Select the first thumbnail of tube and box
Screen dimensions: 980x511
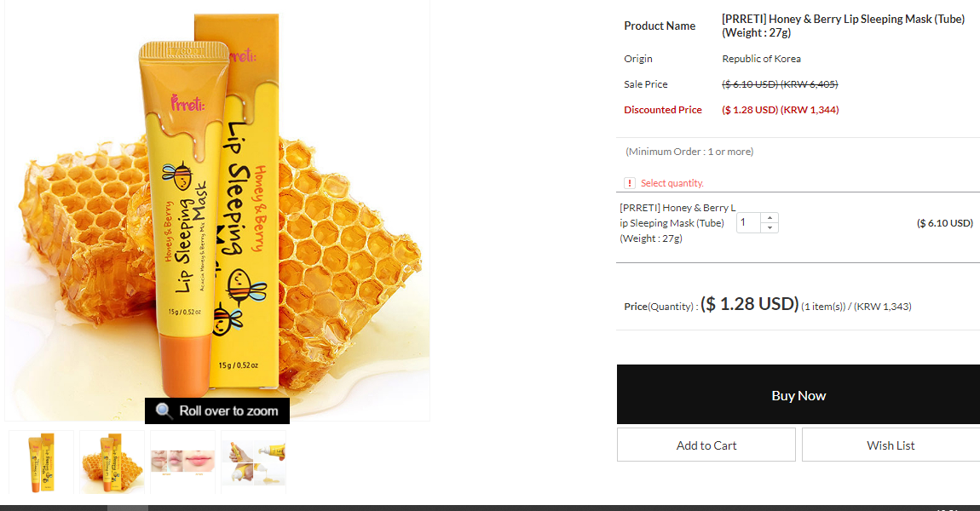coord(41,462)
